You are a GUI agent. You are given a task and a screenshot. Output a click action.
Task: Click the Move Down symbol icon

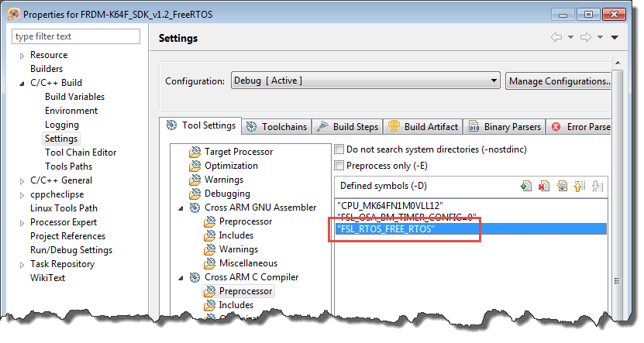(597, 186)
